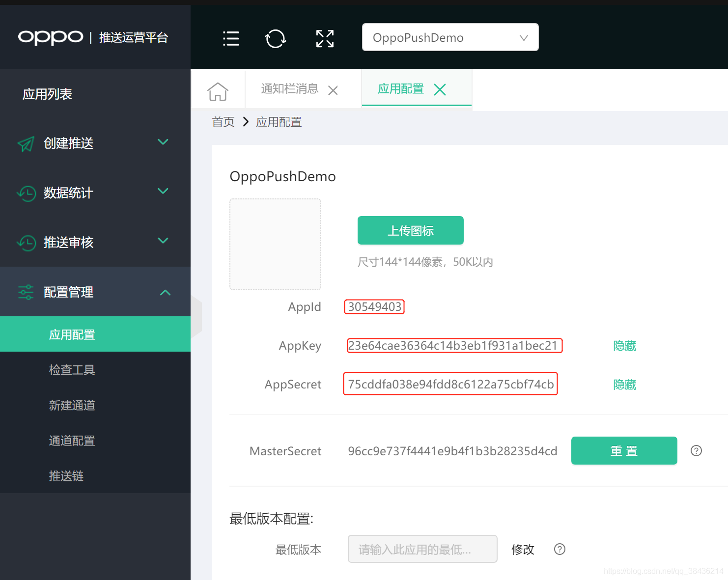
Task: Click the paper plane icon beside 创建推送
Action: [26, 144]
